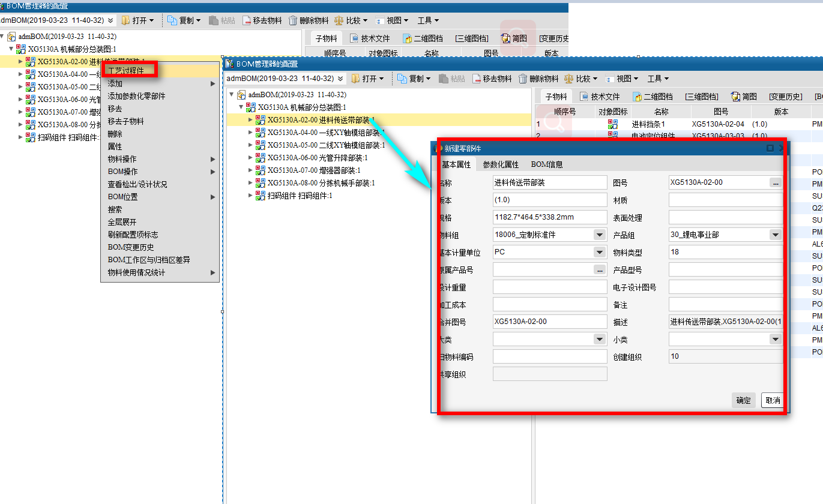
Task: Select 工艺过程件 in context menu
Action: [126, 70]
